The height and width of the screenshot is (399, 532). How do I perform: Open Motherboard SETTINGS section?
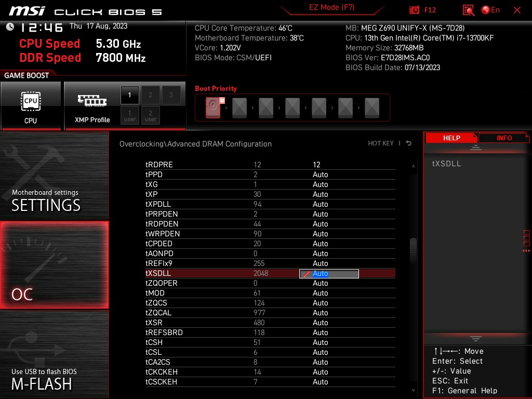coord(54,177)
